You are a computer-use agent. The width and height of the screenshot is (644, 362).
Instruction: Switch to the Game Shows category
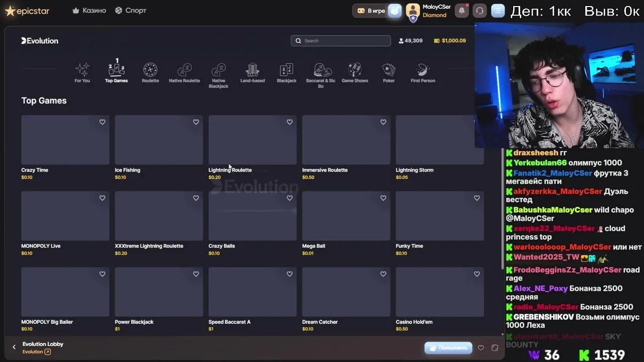(x=355, y=73)
